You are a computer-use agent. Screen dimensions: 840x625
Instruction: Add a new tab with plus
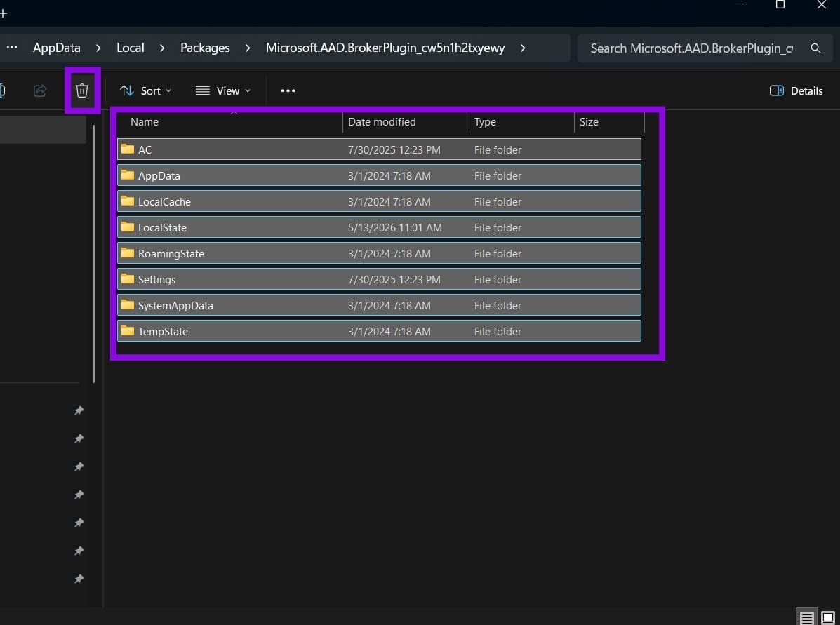pyautogui.click(x=4, y=13)
